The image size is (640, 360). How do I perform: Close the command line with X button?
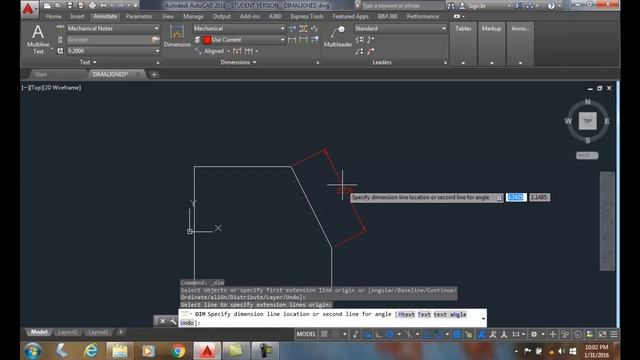tap(162, 321)
